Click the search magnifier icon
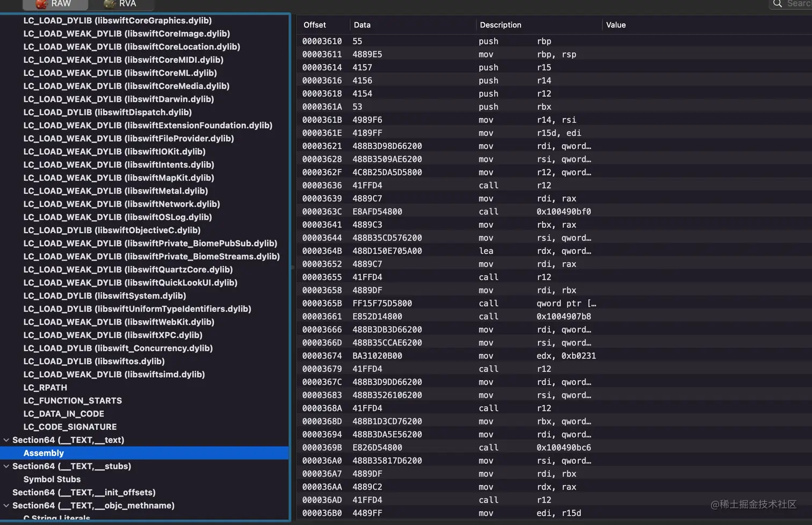The image size is (812, 525). click(777, 4)
